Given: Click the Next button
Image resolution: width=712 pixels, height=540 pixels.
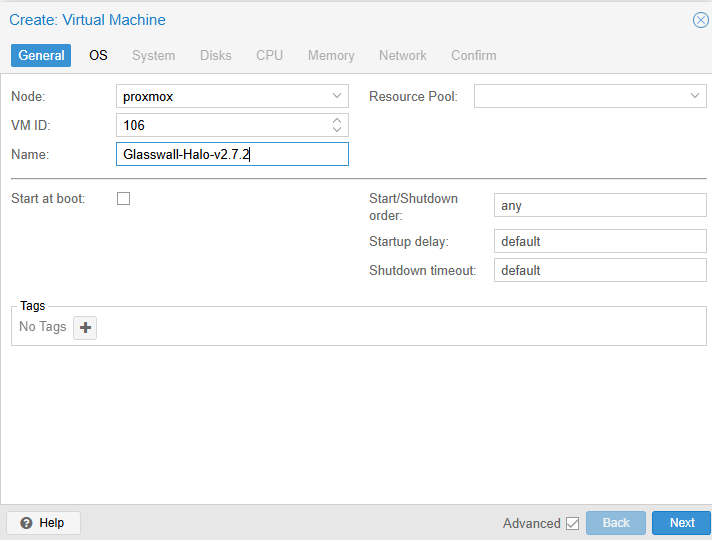Looking at the screenshot, I should coord(682,523).
